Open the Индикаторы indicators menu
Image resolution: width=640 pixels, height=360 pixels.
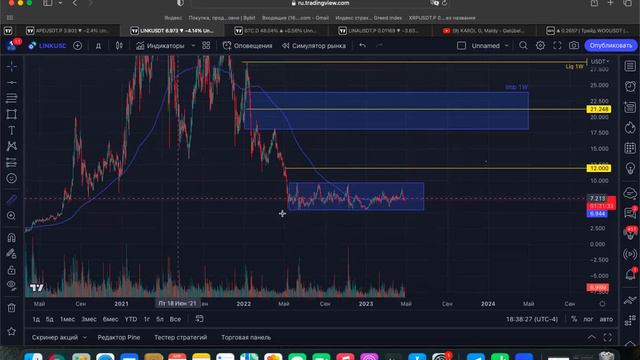click(160, 46)
